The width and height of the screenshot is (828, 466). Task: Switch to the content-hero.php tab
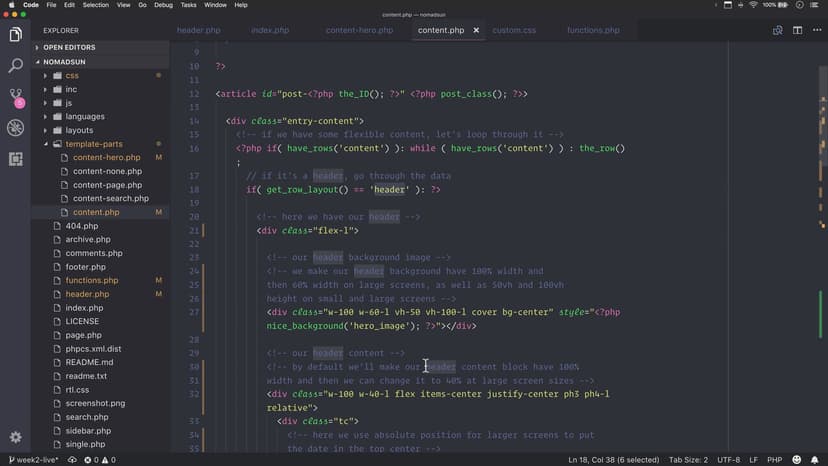(359, 30)
